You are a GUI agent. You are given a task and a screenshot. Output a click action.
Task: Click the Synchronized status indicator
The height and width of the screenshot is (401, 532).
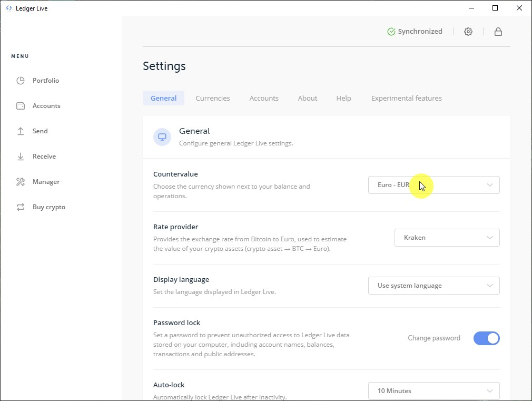click(415, 32)
